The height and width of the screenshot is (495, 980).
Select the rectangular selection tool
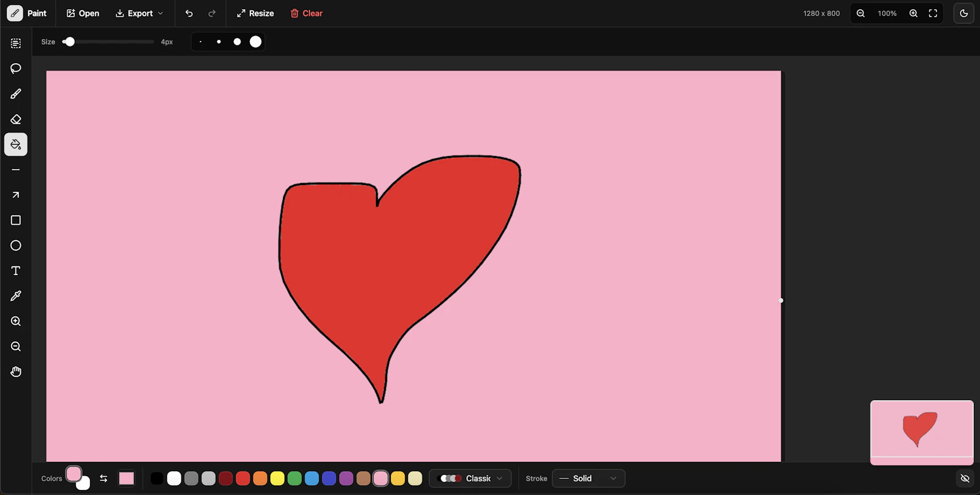coord(16,43)
